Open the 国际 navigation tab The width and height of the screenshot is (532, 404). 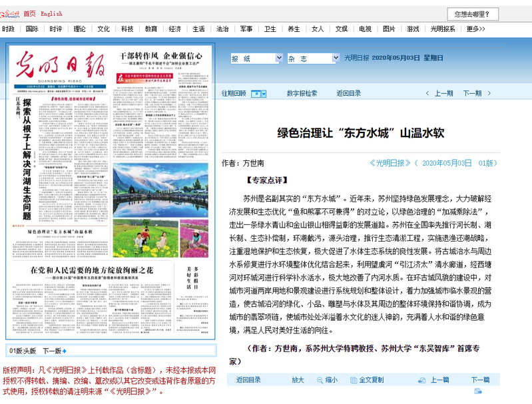point(32,29)
